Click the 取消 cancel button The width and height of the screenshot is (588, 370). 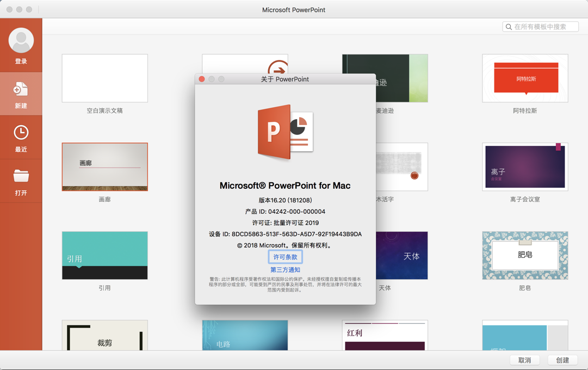click(x=524, y=360)
